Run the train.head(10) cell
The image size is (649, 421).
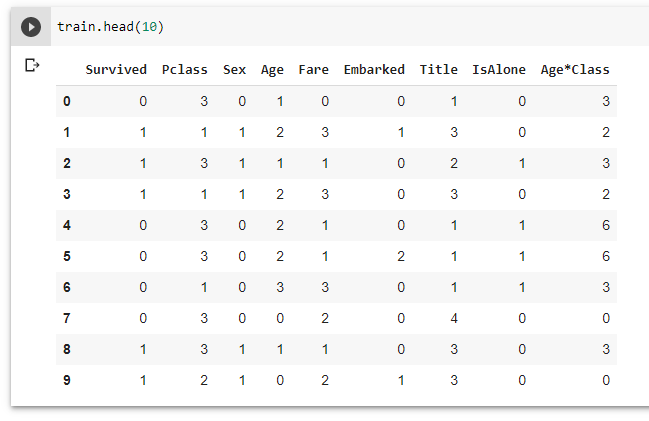click(32, 27)
